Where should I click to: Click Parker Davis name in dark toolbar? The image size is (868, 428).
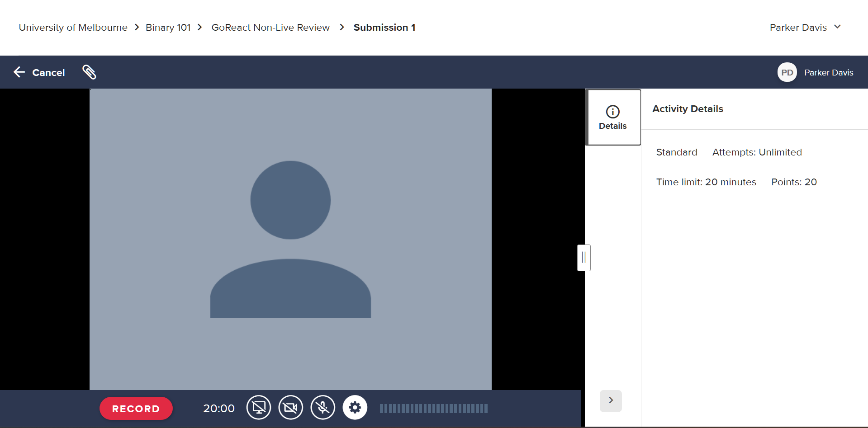pos(829,73)
